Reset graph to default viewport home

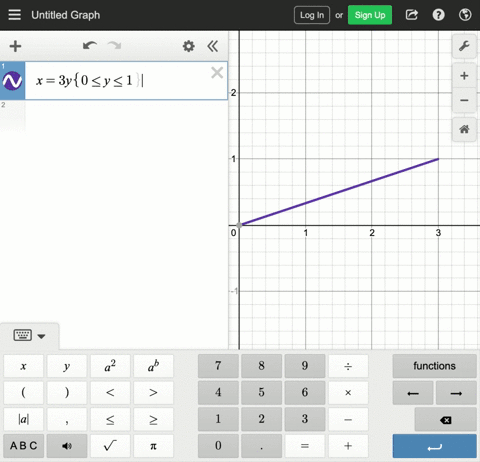tap(464, 129)
